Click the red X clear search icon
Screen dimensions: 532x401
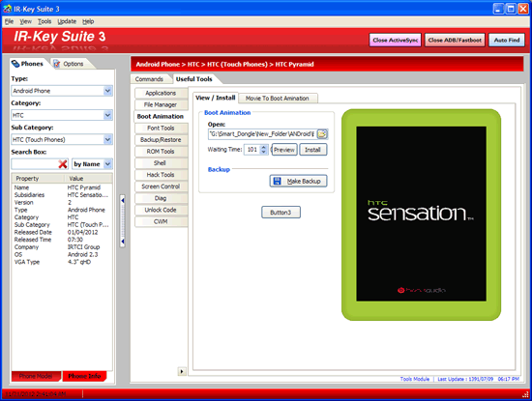[x=63, y=164]
